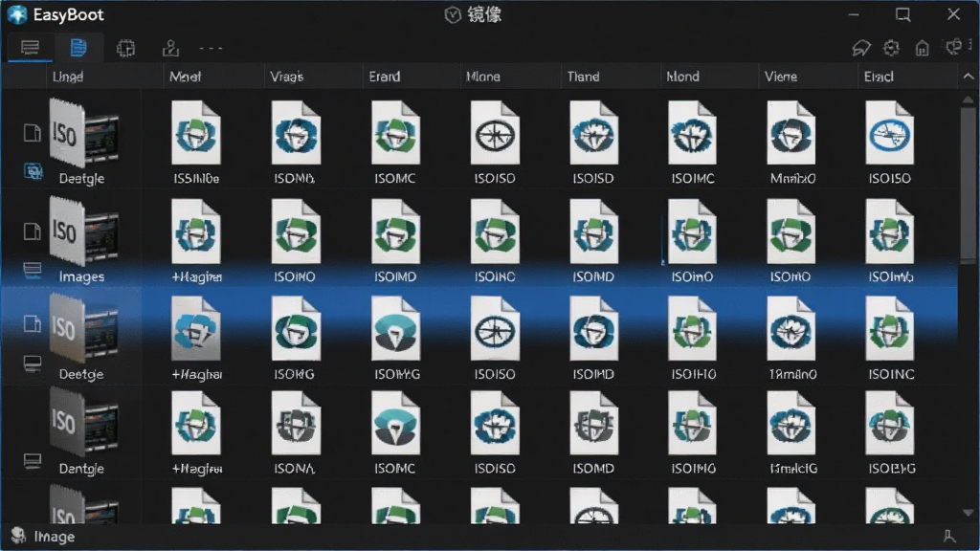Image resolution: width=980 pixels, height=551 pixels.
Task: Open the ISOIMD file in second row
Action: click(x=395, y=231)
